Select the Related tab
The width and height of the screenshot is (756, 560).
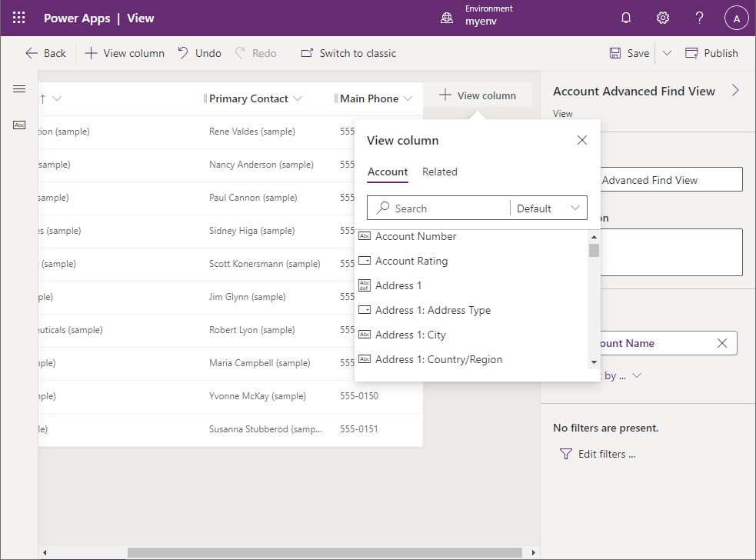click(440, 172)
